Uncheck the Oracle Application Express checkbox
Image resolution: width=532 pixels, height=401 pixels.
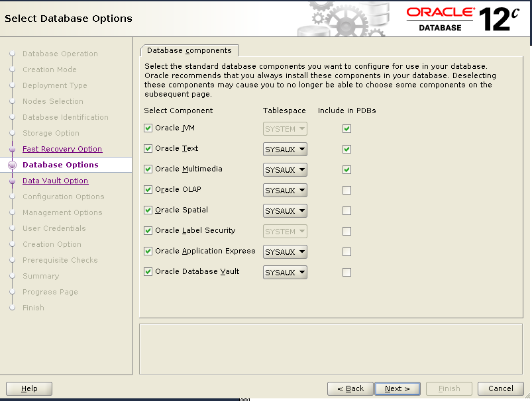click(x=148, y=251)
